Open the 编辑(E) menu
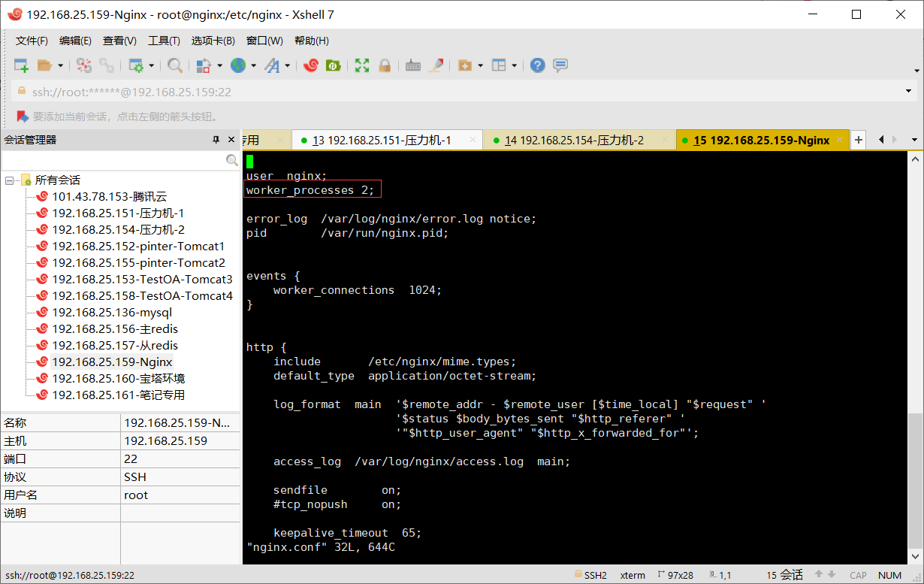 pyautogui.click(x=75, y=41)
